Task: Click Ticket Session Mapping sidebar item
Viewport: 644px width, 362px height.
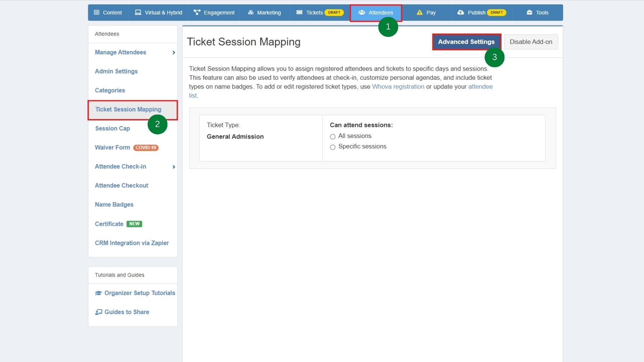Action: (x=128, y=109)
